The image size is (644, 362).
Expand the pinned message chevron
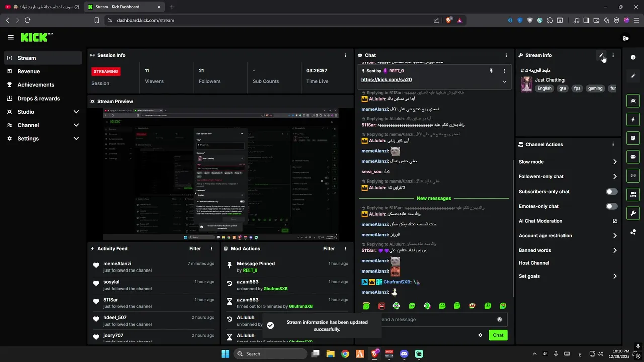point(504,81)
